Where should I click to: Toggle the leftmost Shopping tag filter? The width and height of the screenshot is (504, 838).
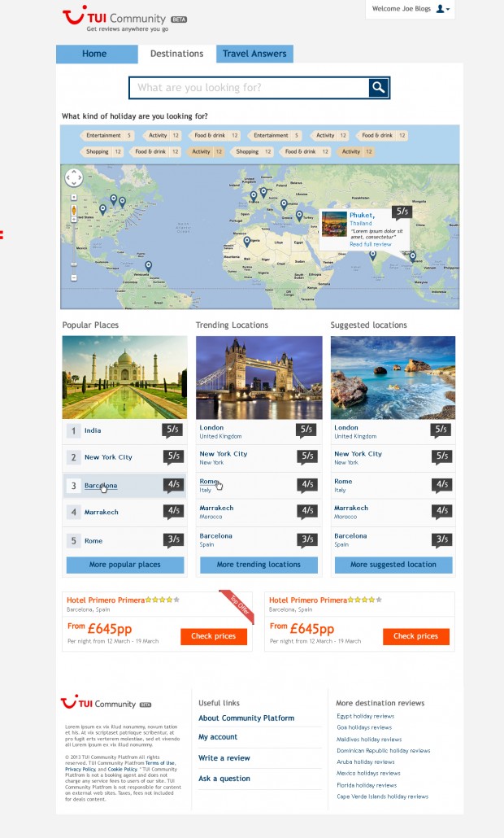click(x=102, y=152)
